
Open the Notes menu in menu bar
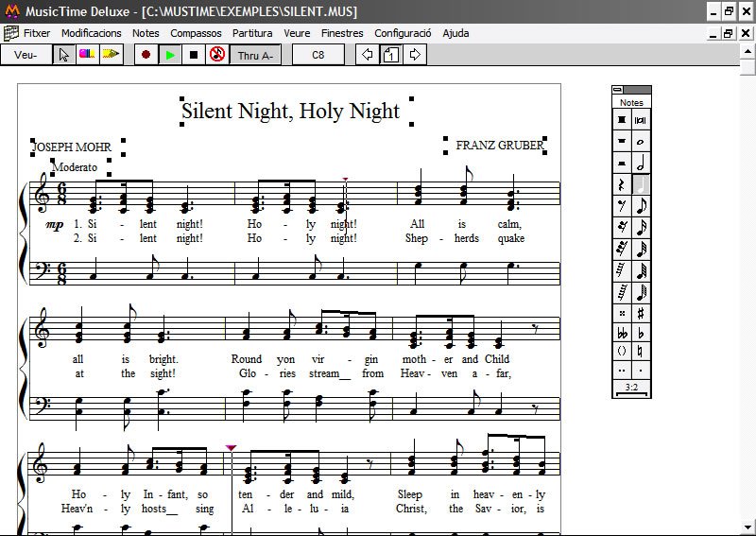pos(146,33)
